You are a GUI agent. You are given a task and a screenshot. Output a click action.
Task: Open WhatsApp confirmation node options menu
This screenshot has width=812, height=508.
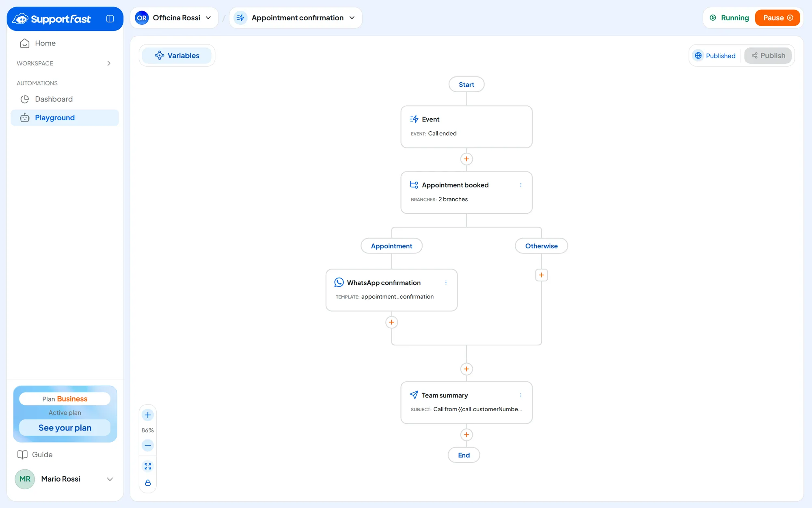[x=446, y=282]
